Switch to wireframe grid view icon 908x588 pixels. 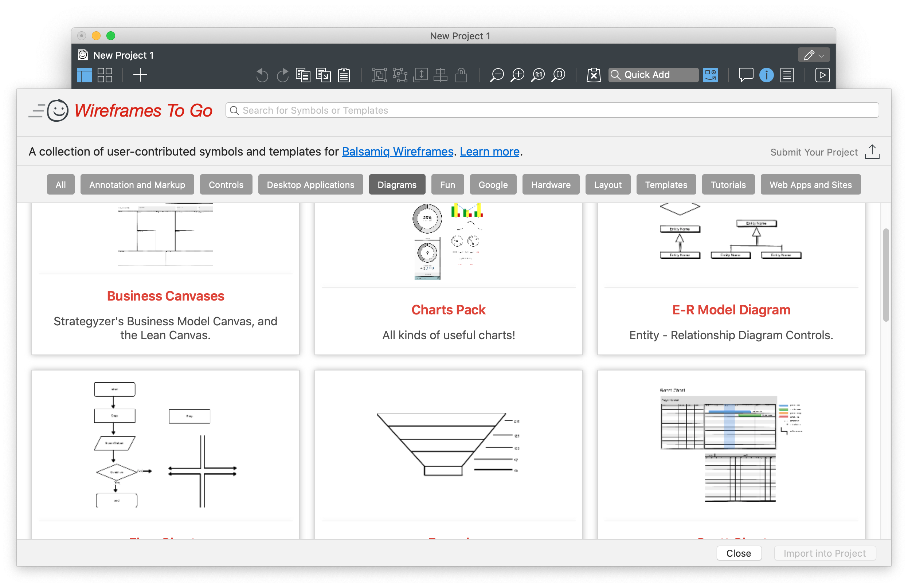[105, 75]
